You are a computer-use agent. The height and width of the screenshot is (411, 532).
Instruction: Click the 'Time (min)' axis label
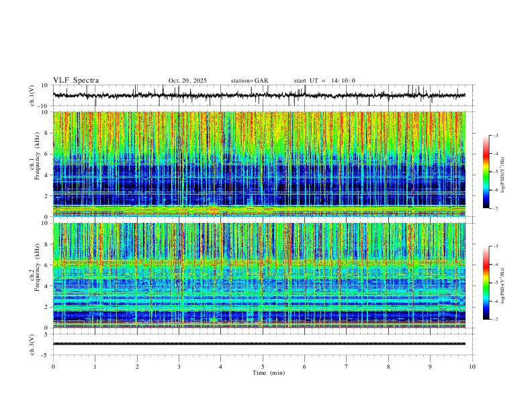click(x=269, y=373)
